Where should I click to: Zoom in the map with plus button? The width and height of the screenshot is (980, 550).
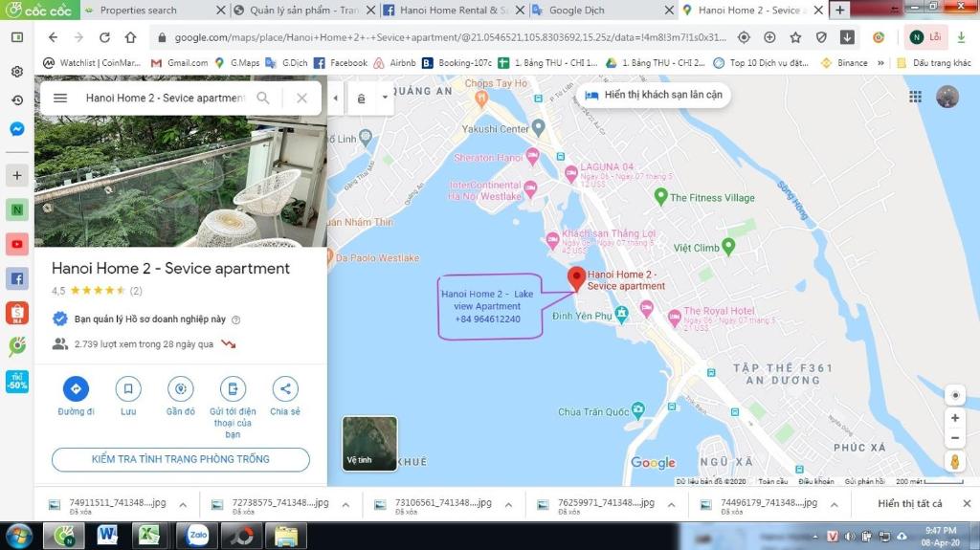click(954, 418)
